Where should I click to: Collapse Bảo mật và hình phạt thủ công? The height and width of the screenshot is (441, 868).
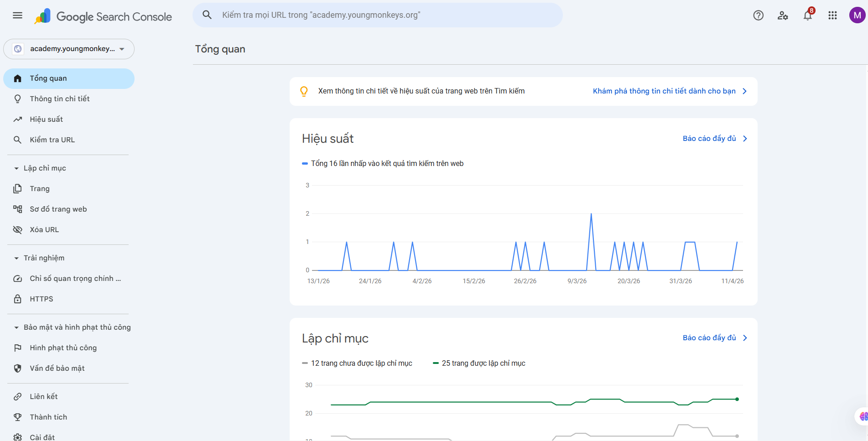[x=16, y=327]
